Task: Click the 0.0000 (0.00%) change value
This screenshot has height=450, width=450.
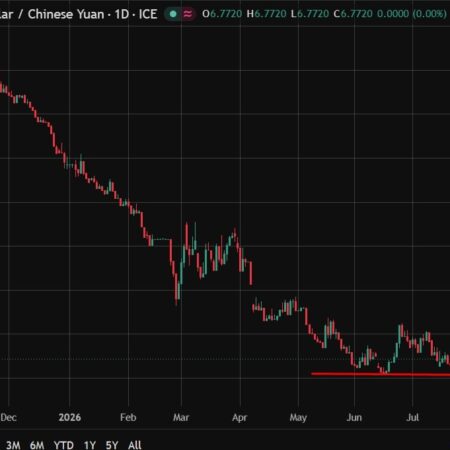Action: (412, 14)
